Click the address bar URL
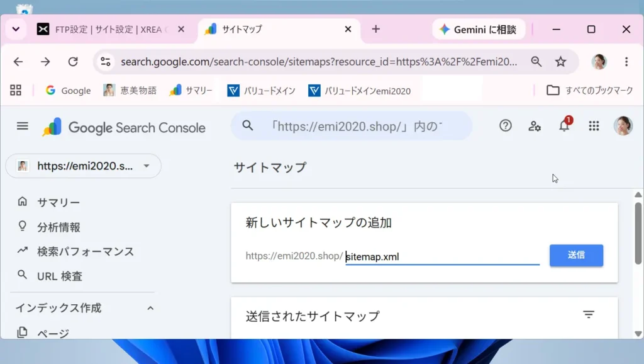Screen dimensions: 644x364 [x=319, y=62]
